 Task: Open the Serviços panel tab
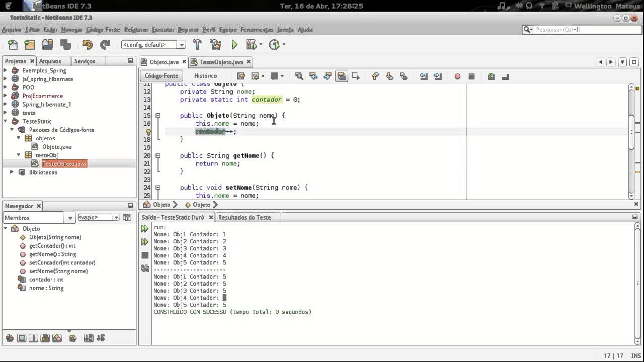tap(85, 61)
